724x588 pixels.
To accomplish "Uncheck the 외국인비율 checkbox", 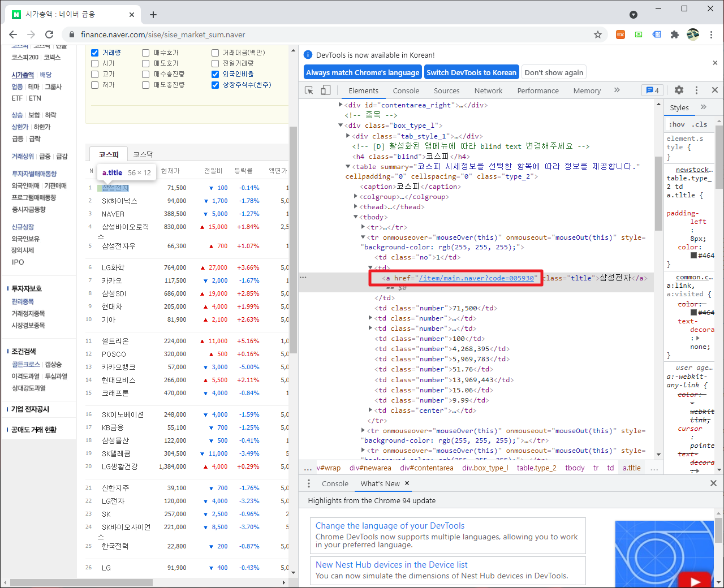I will click(x=215, y=74).
